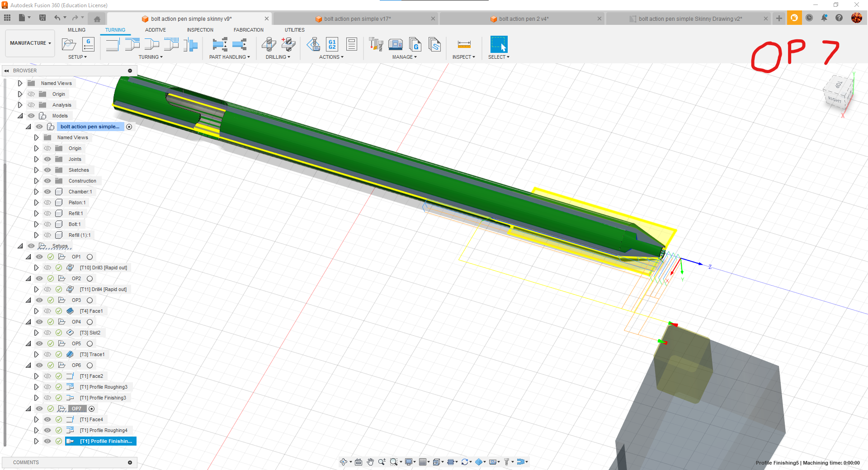This screenshot has width=868, height=470.
Task: Click the MANUFACTURE workspace button
Action: 29,43
